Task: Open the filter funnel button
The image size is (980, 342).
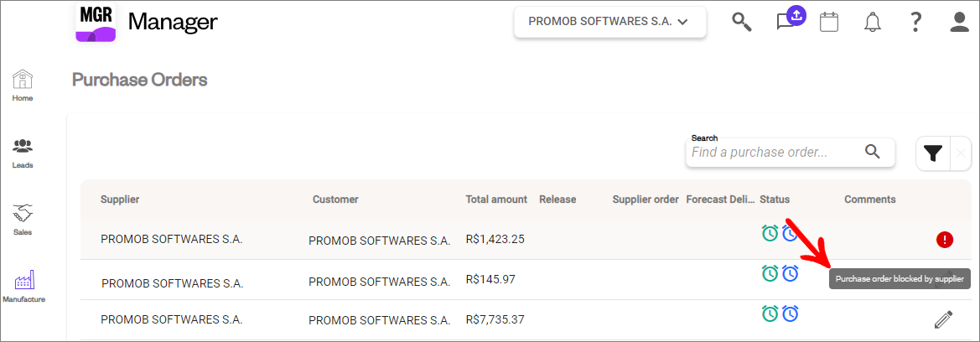Action: 933,153
